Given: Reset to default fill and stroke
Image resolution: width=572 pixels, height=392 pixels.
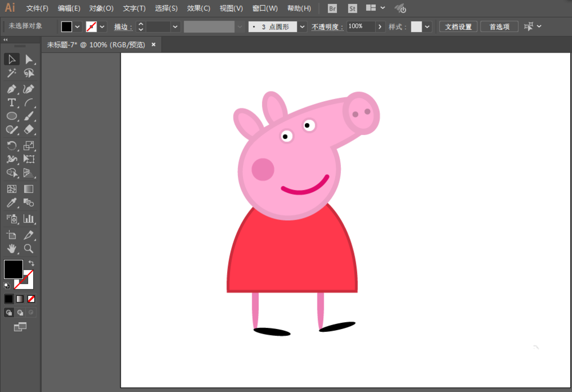Looking at the screenshot, I should [6, 286].
